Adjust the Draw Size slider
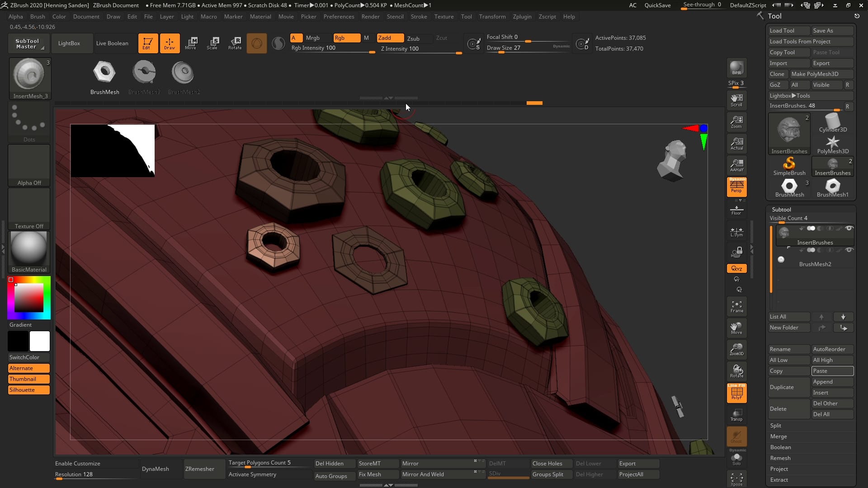868x488 pixels. pyautogui.click(x=528, y=48)
